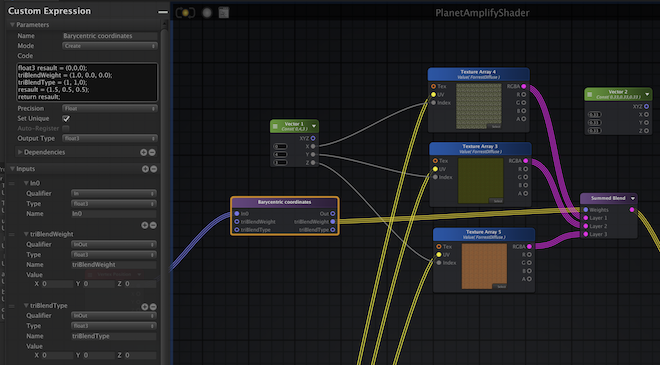660x365 pixels.
Task: Click UV input port on Texture Array 5
Action: pyautogui.click(x=439, y=255)
